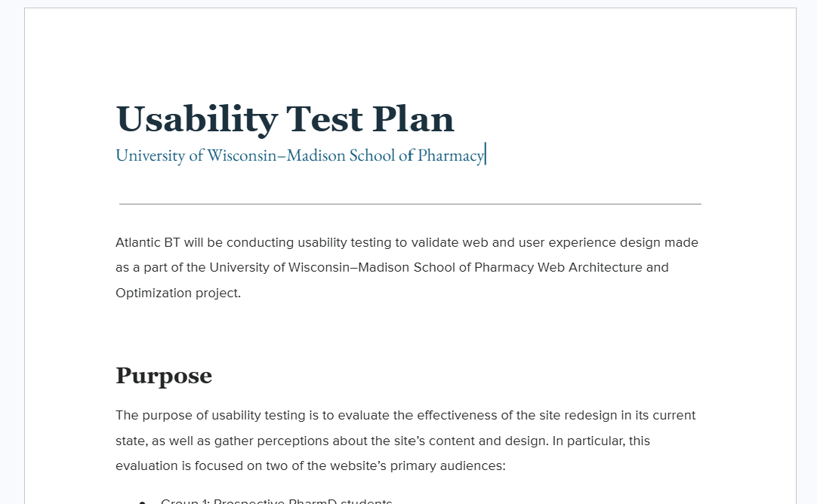Click the bullet marker before Group 1

click(x=142, y=502)
